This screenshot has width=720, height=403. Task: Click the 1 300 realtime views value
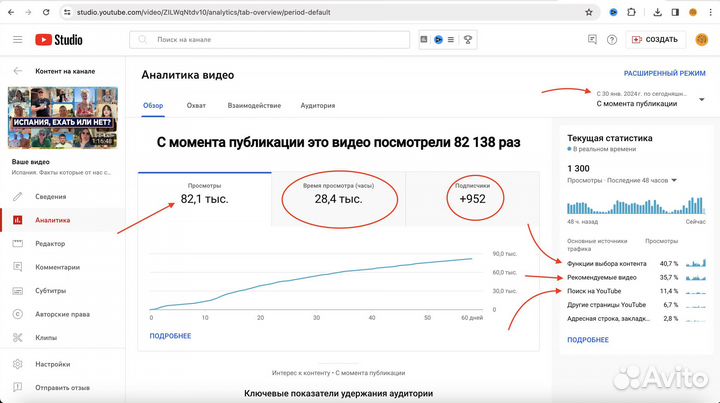tap(578, 168)
